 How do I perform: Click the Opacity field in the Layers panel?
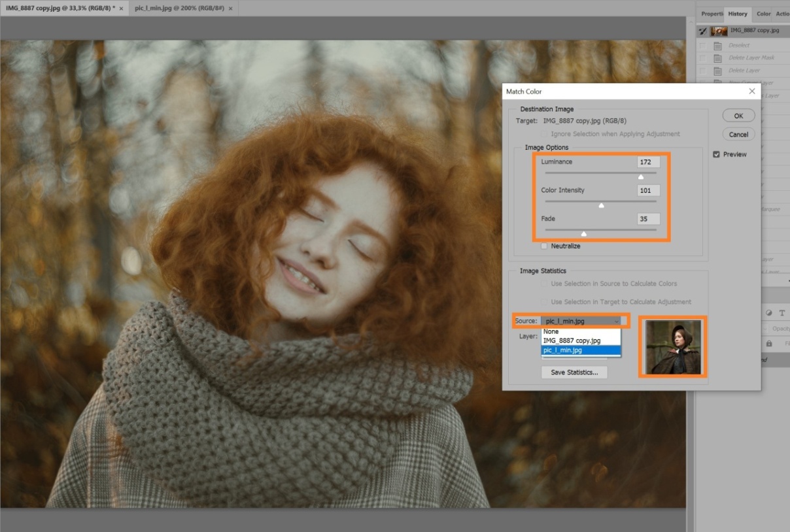point(780,328)
